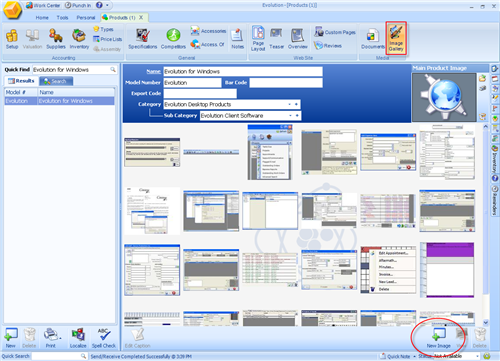The image size is (500, 361).
Task: Click the Localize bottom toolbar icon
Action: tap(78, 338)
